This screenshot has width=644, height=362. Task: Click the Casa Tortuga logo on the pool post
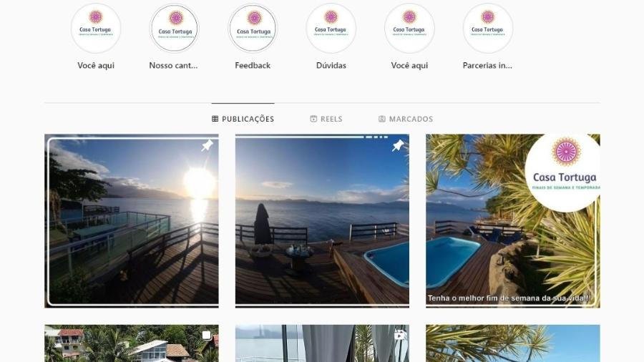[564, 172]
